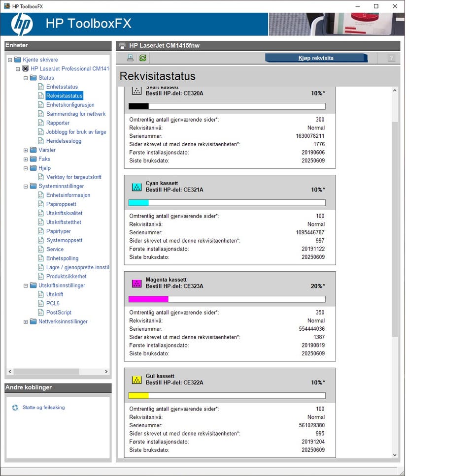Open Hendelseslogg page

[x=64, y=141]
